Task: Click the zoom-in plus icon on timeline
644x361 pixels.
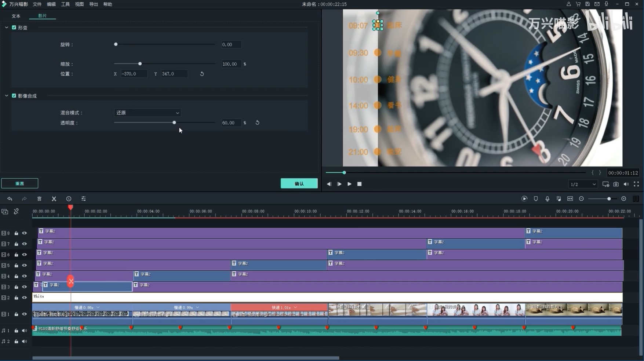Action: 623,198
